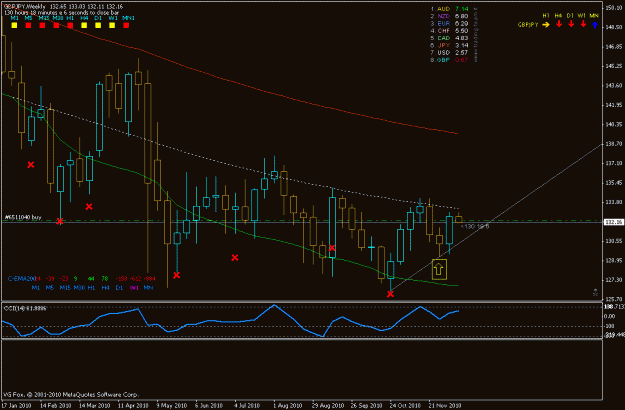Click the highlighted current price tag on price scale
The width and height of the screenshot is (625, 410).
point(613,222)
